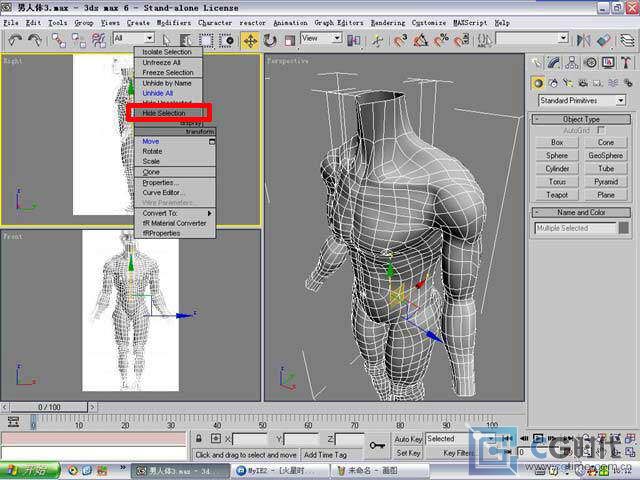Viewport: 640px width, 480px height.
Task: Toggle the Spinner Snap icon
Action: (461, 40)
